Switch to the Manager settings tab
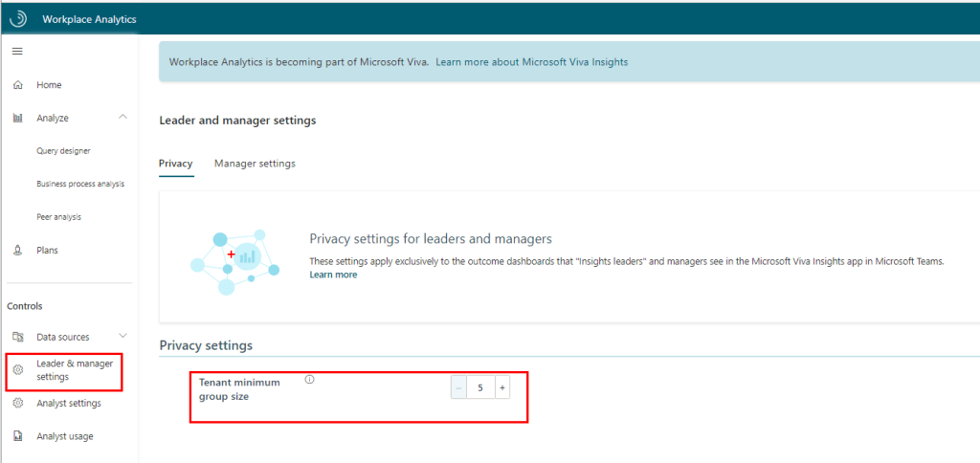This screenshot has width=980, height=463. click(255, 164)
